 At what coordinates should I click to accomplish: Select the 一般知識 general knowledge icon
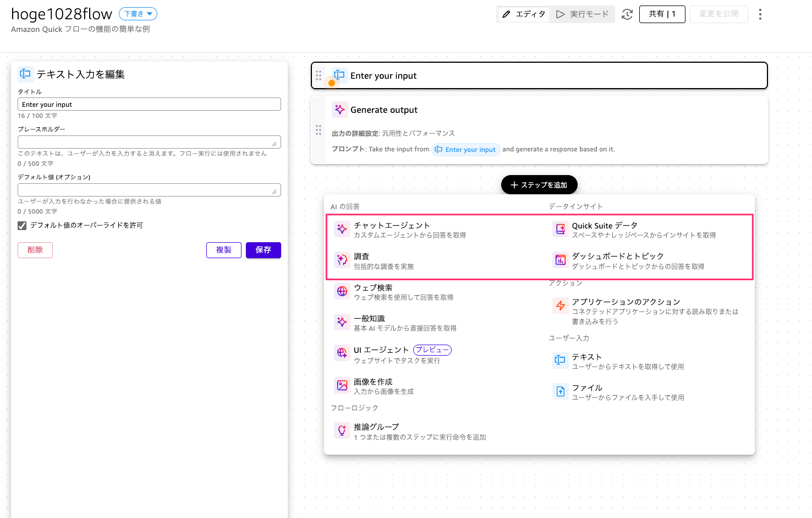click(x=342, y=321)
